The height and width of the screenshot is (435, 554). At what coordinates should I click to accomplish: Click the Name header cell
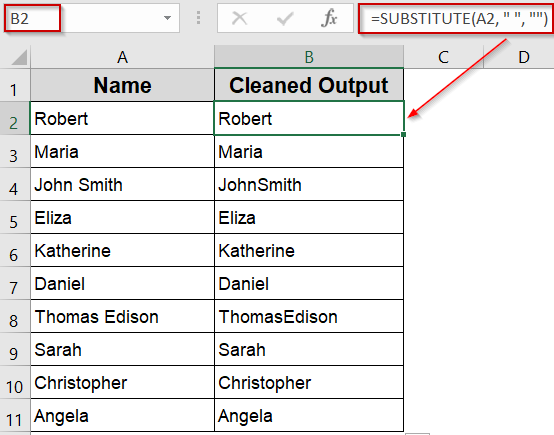(122, 85)
